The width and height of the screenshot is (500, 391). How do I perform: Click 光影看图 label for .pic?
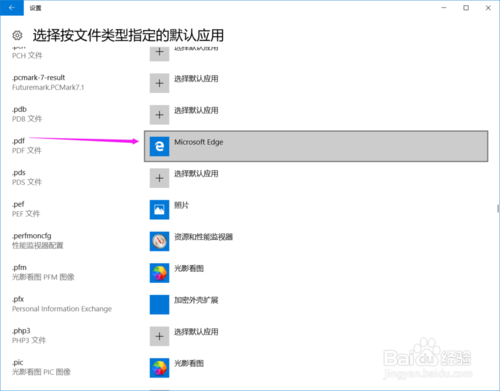pyautogui.click(x=189, y=364)
